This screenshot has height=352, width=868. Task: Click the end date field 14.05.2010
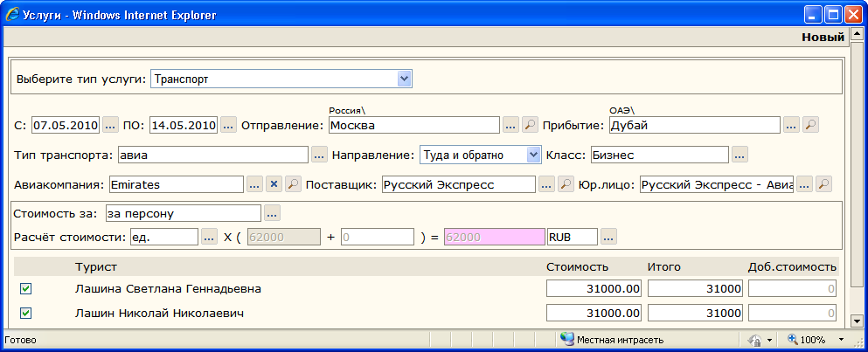coord(184,125)
